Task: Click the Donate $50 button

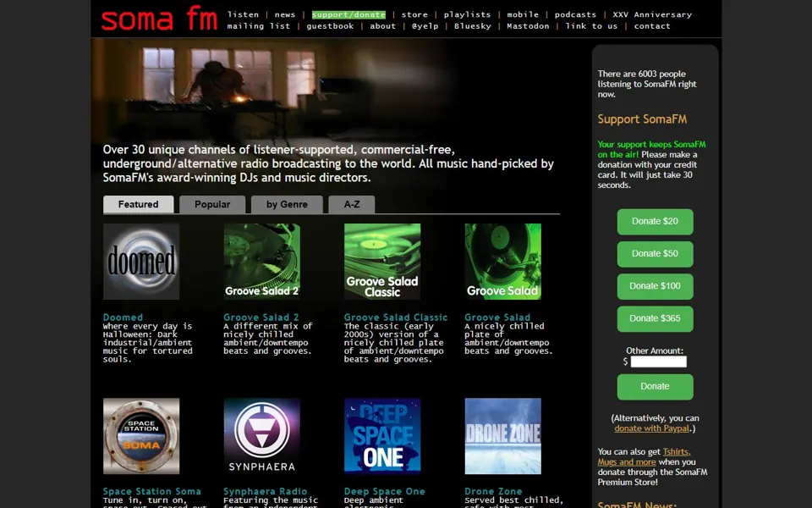Action: pos(655,253)
